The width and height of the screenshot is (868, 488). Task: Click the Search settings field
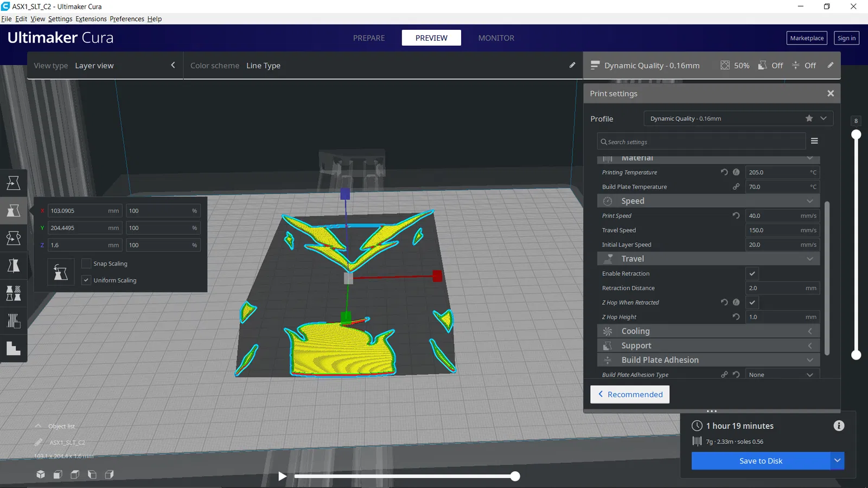pyautogui.click(x=701, y=142)
